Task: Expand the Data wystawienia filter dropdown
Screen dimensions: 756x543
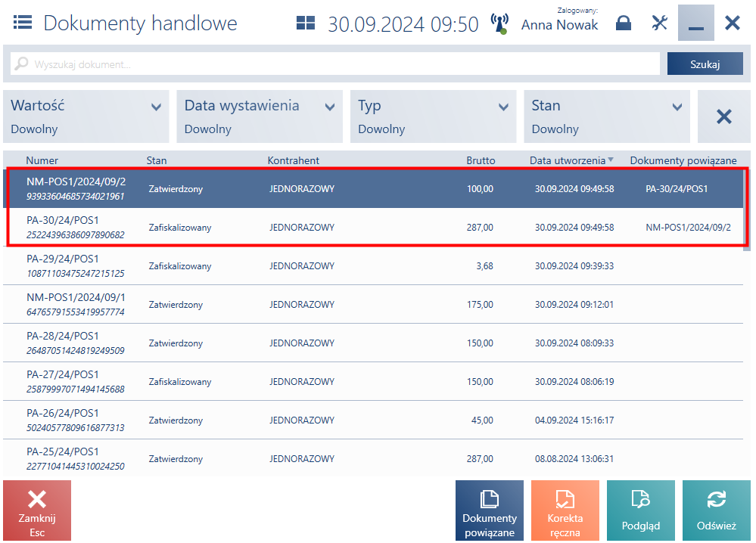Action: [260, 116]
